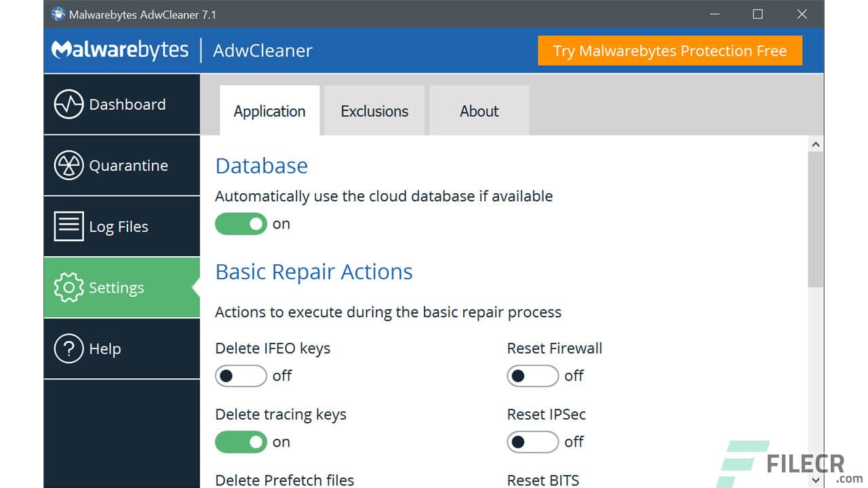Switch to the Exclusions tab
This screenshot has height=488, width=868.
tap(374, 110)
